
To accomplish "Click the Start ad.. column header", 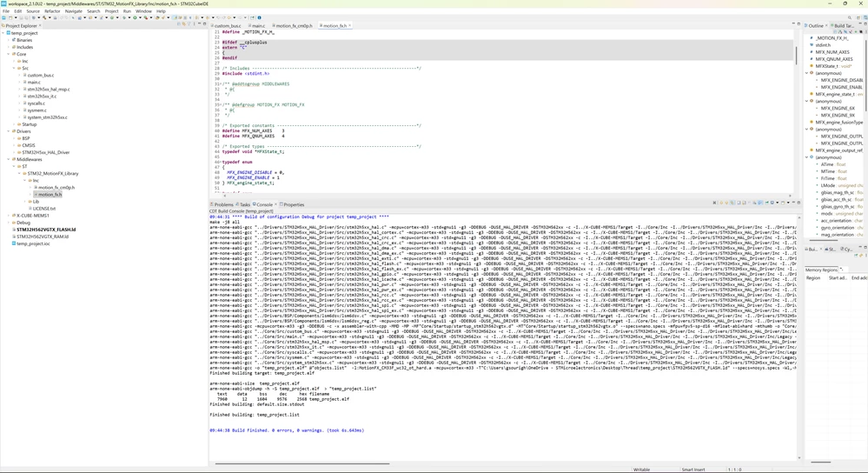I will click(x=838, y=277).
